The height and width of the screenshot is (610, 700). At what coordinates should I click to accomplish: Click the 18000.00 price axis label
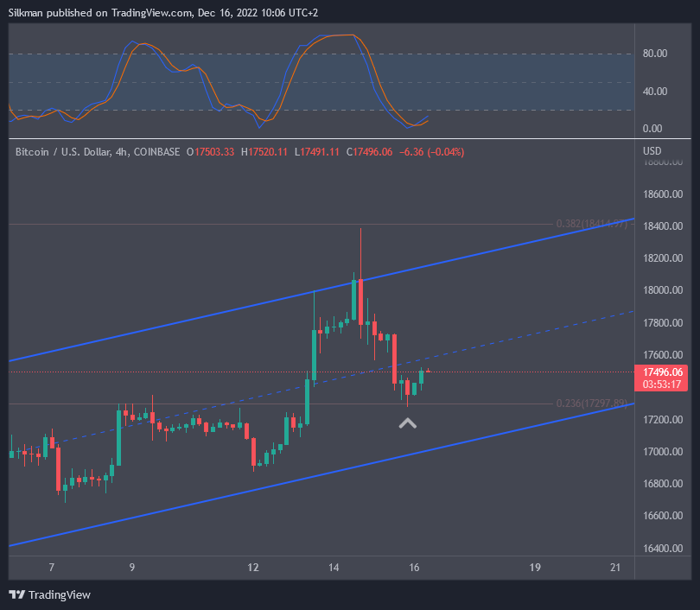click(x=663, y=290)
